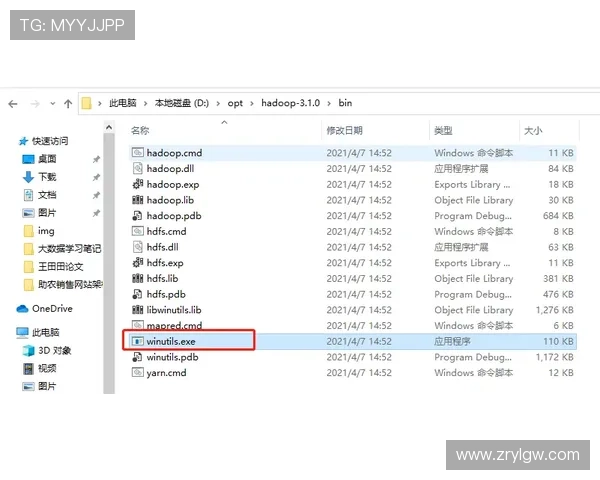Navigate to opt breadcrumb
The height and width of the screenshot is (480, 600).
[x=235, y=103]
